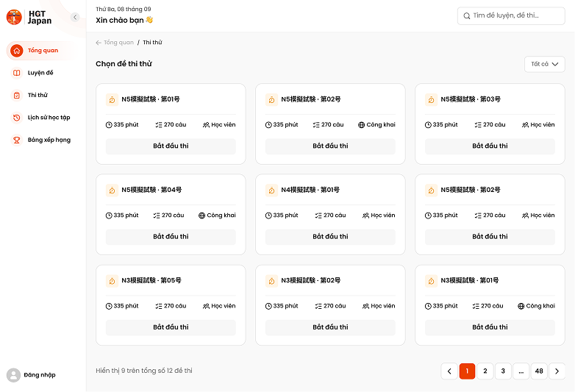Click question list icon in N3 第02号 card
Image resolution: width=575 pixels, height=392 pixels.
[x=318, y=306]
